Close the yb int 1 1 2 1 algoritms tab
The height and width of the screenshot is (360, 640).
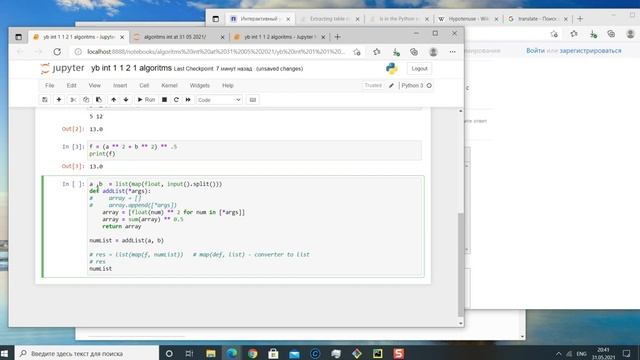[x=122, y=37]
